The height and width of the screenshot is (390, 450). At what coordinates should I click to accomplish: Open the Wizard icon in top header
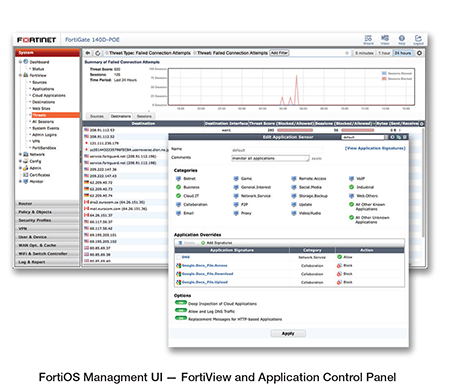[x=368, y=39]
